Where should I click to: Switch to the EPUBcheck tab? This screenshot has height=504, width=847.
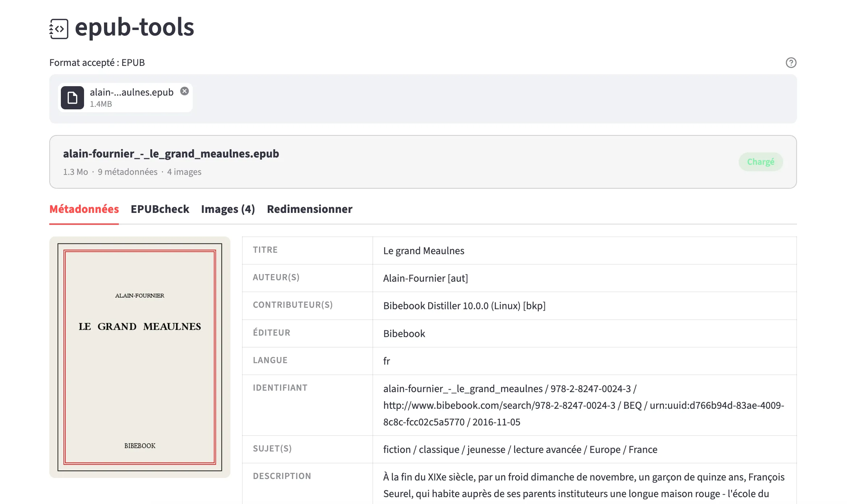pyautogui.click(x=160, y=209)
